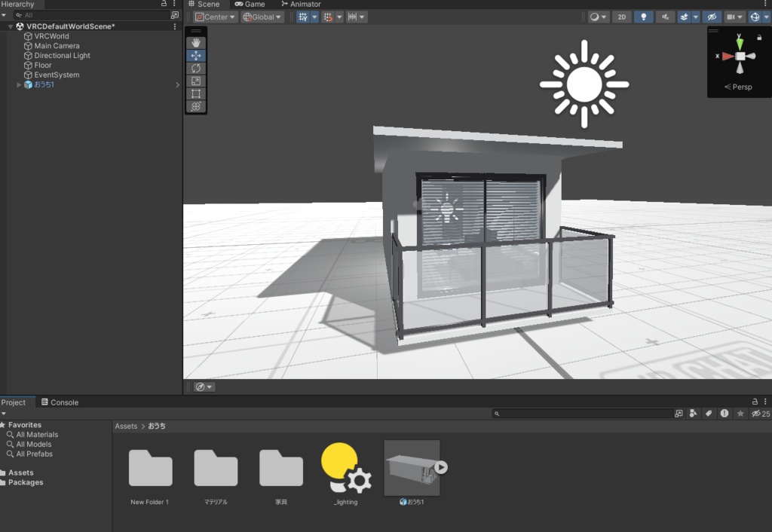The width and height of the screenshot is (772, 532).
Task: Toggle scene effects (skybox, fog)
Action: 685,17
